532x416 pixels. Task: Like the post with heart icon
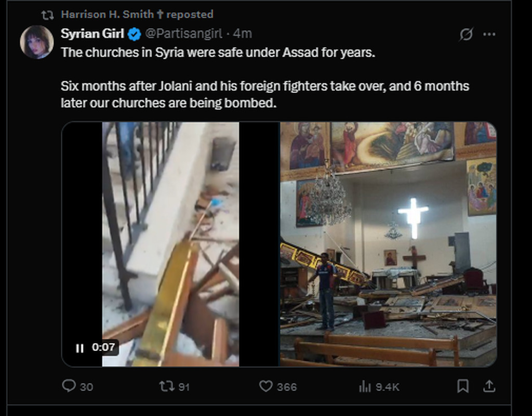click(265, 386)
